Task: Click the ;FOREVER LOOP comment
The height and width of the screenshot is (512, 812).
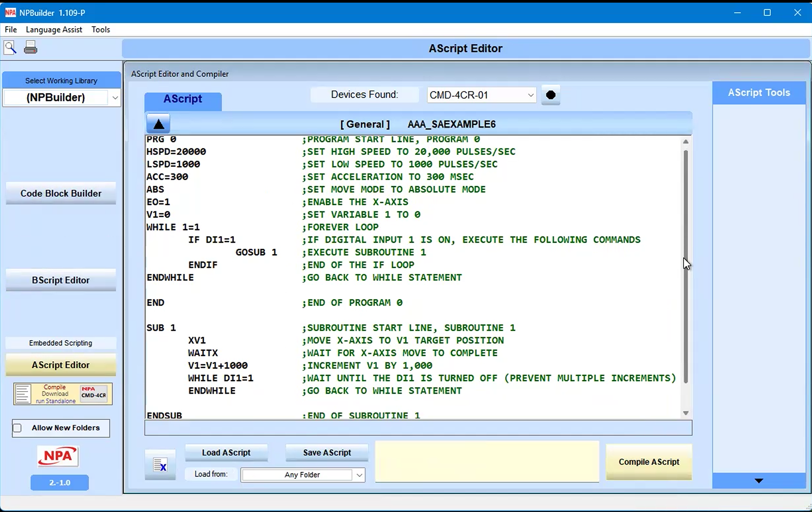Action: (340, 227)
